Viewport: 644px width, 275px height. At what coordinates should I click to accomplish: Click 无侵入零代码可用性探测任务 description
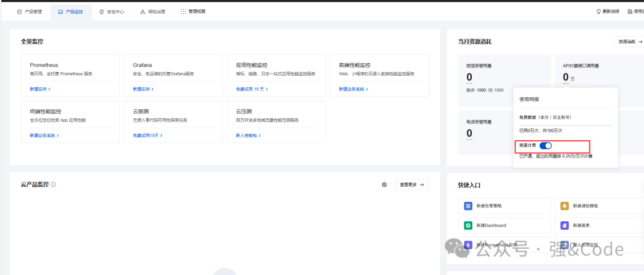[x=160, y=120]
